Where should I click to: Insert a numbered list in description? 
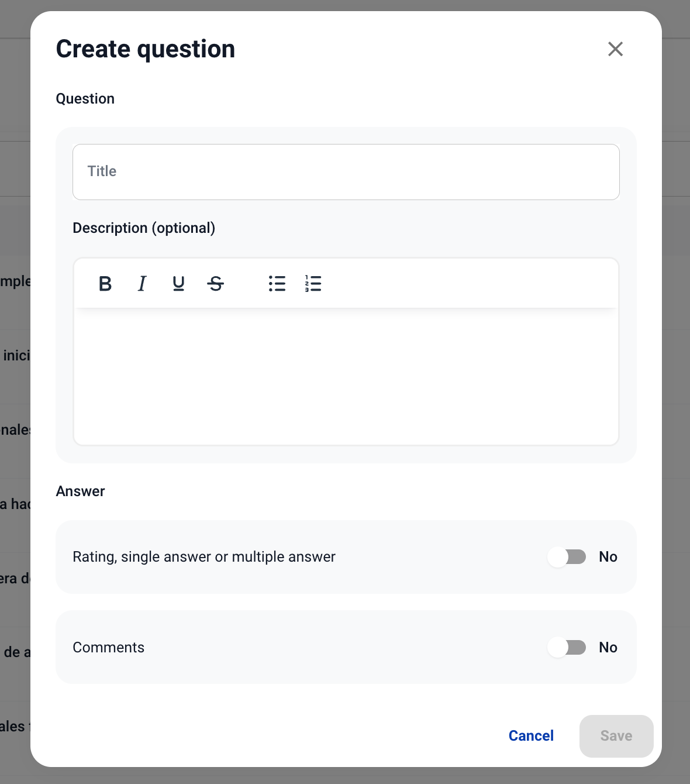point(313,284)
